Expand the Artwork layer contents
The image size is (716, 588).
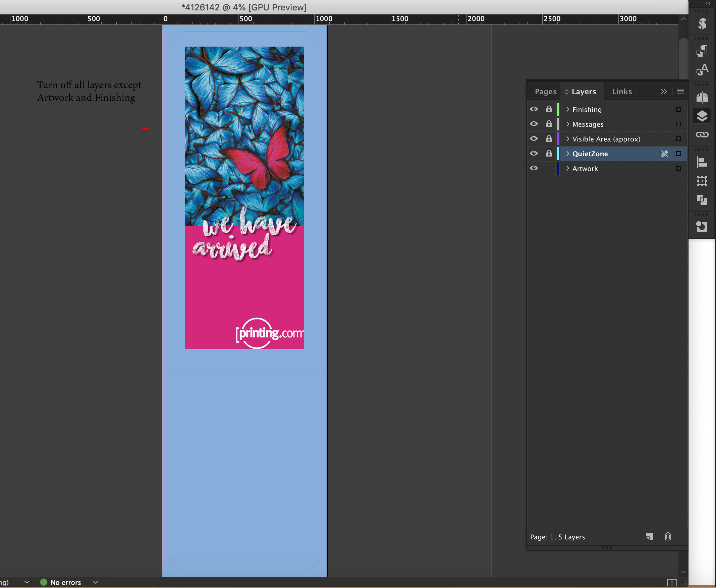[x=567, y=168]
